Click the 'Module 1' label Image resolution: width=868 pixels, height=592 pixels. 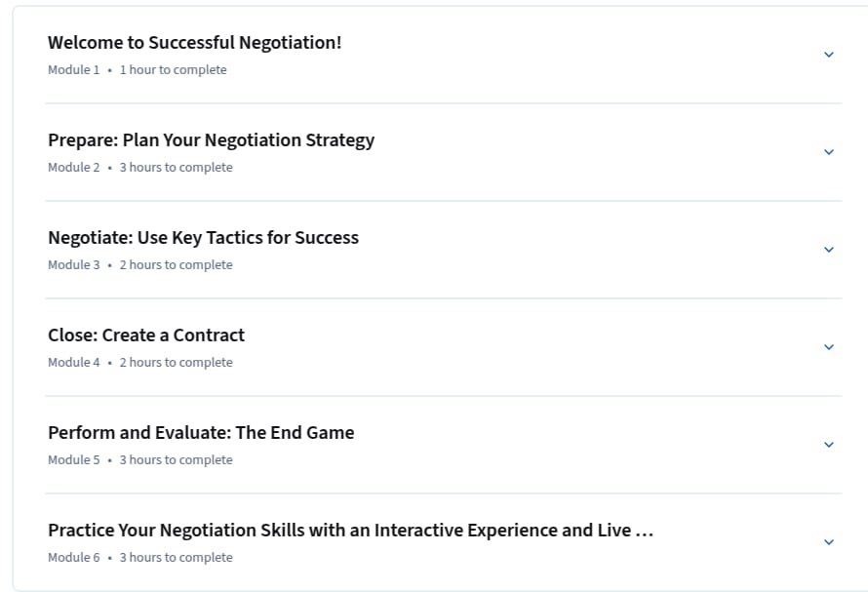click(x=73, y=70)
